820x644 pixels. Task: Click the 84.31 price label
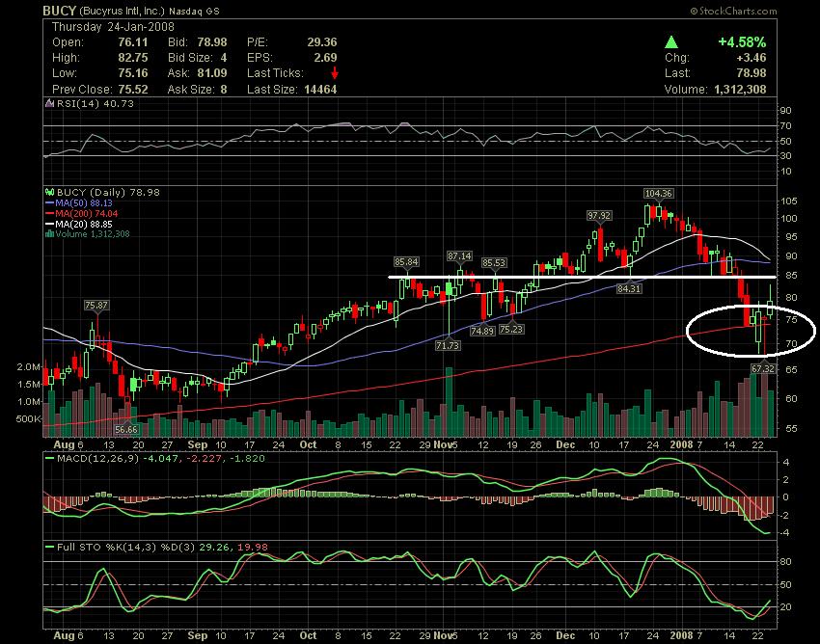point(629,288)
